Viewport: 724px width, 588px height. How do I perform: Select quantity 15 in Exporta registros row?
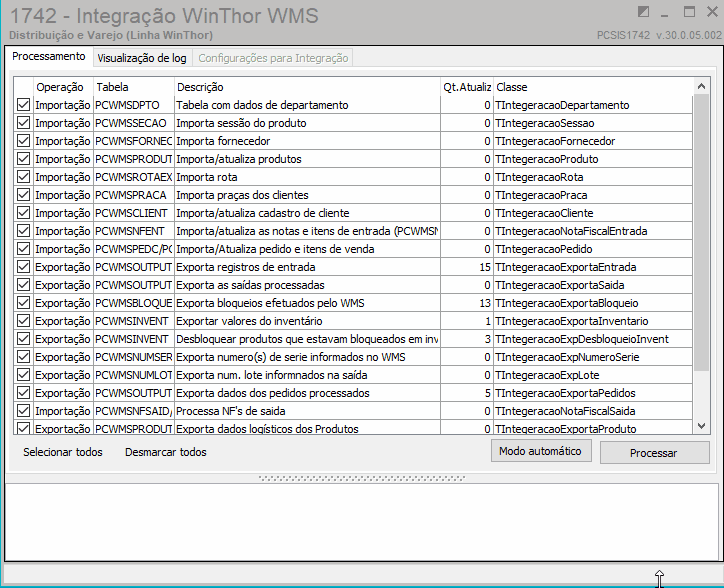[x=467, y=267]
